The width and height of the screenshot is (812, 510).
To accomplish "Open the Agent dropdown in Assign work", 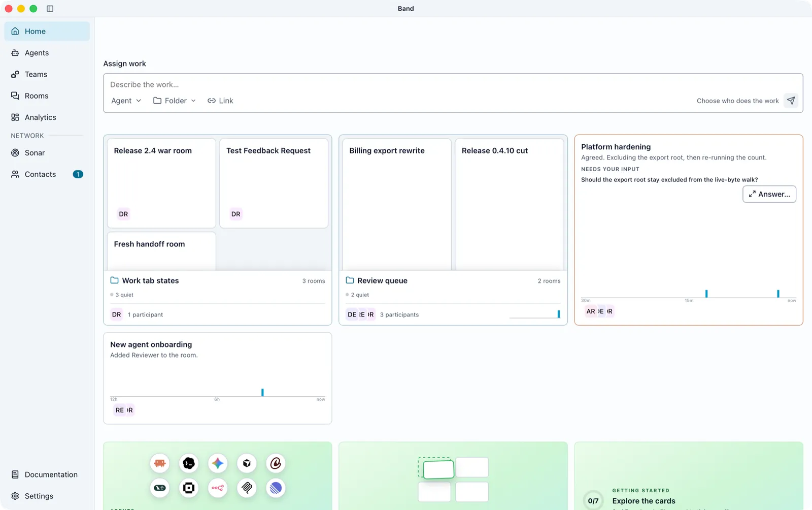I will 126,101.
